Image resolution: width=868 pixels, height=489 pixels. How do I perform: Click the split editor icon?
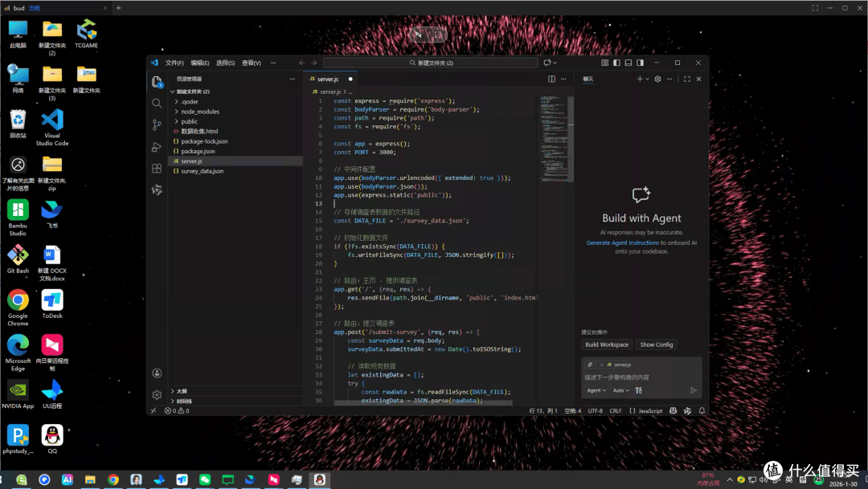[x=551, y=79]
